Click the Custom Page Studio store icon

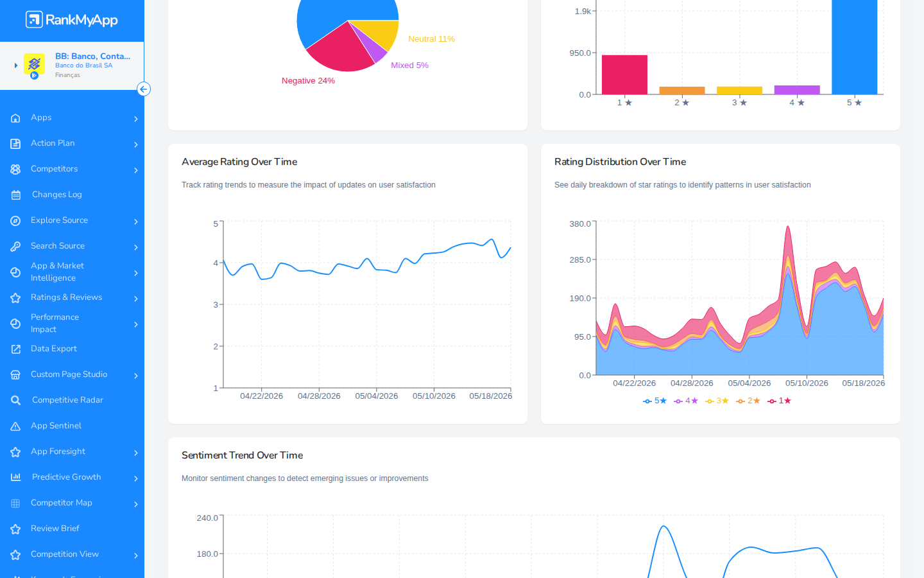pyautogui.click(x=15, y=375)
